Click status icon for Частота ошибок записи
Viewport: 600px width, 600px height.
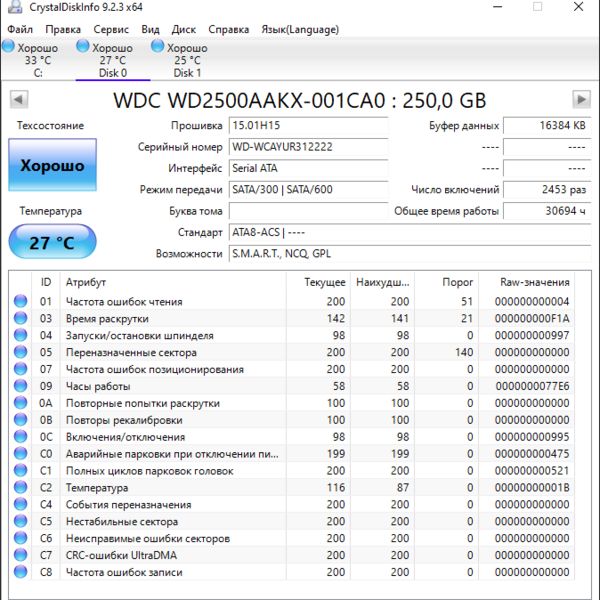point(20,572)
